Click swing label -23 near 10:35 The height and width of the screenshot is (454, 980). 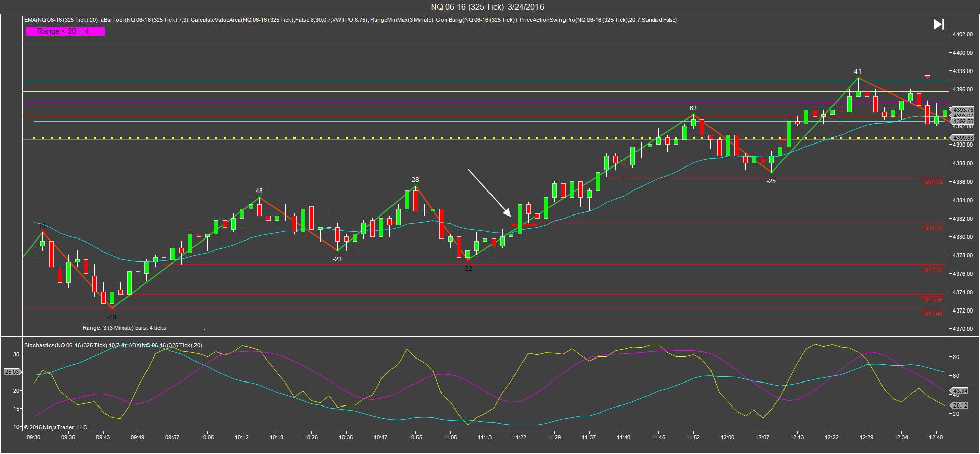tap(337, 259)
